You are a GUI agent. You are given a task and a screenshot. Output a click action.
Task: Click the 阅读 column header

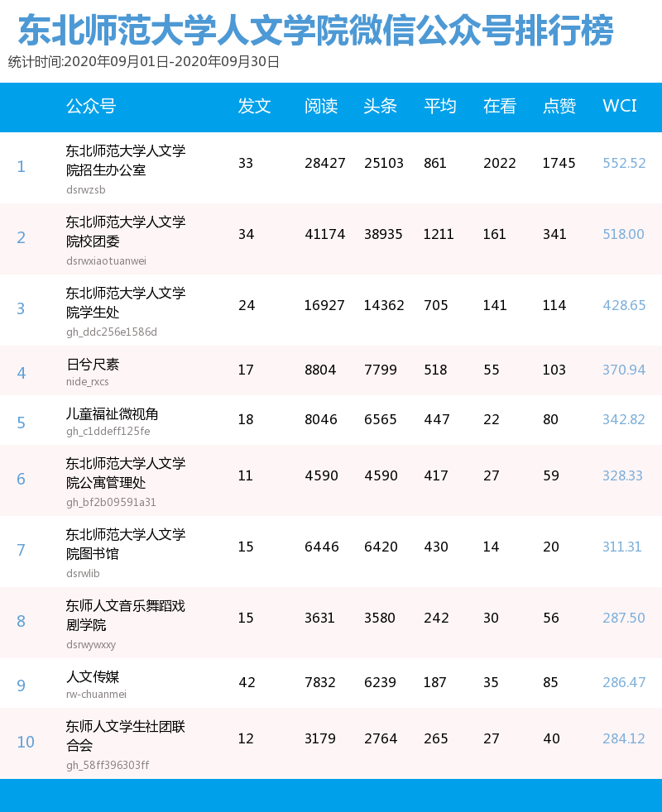(x=321, y=106)
